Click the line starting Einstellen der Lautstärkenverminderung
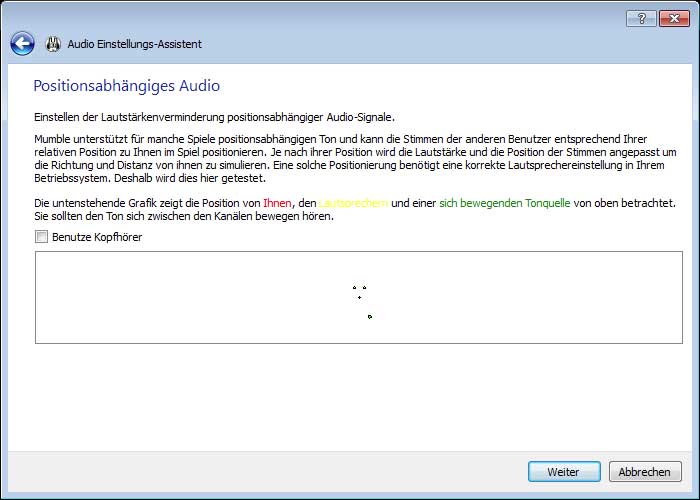The image size is (700, 500). click(214, 117)
